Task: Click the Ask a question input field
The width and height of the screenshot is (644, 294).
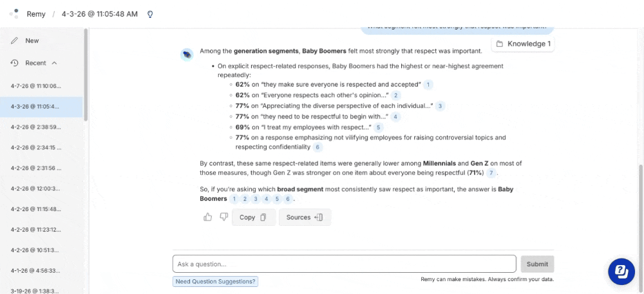Action: [344, 264]
